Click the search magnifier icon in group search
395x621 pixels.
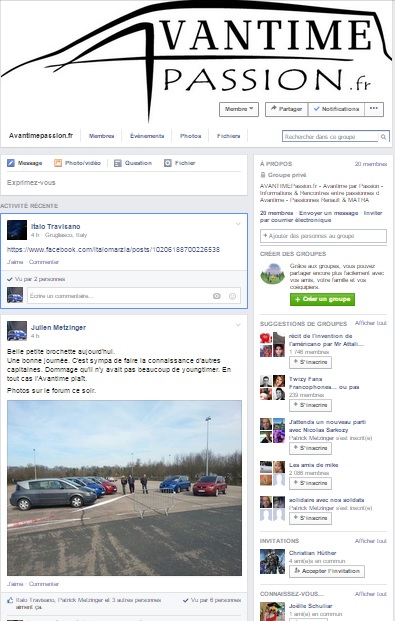tap(383, 137)
